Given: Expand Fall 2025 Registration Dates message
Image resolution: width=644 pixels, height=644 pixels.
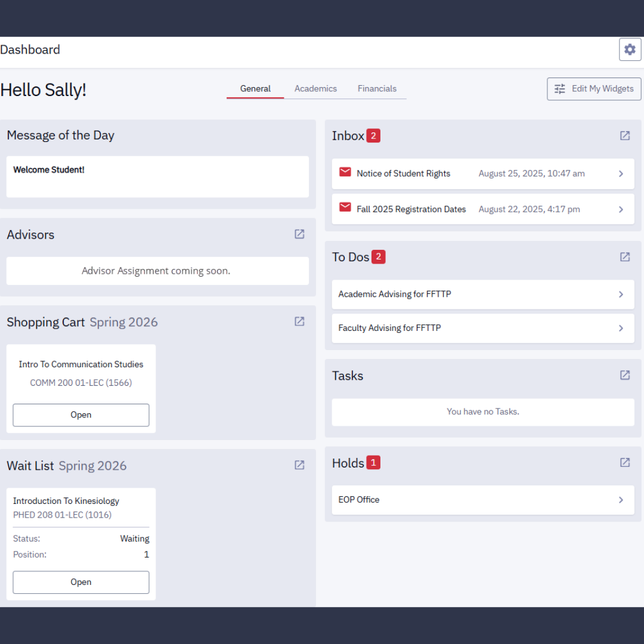Looking at the screenshot, I should [620, 209].
